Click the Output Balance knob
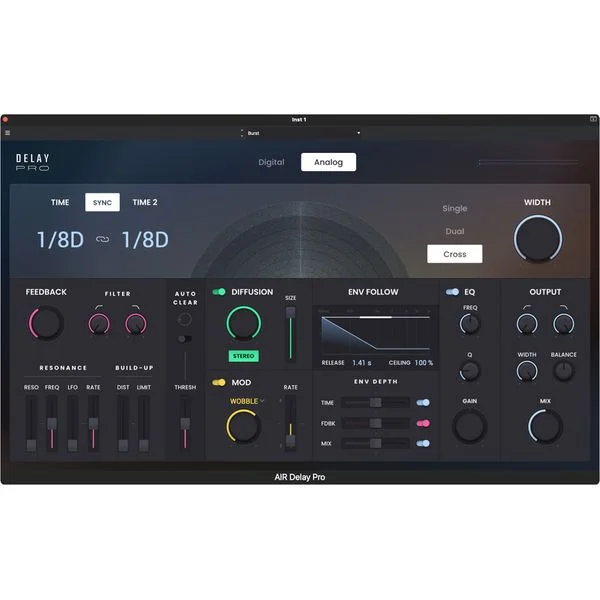This screenshot has height=600, width=600. click(563, 370)
